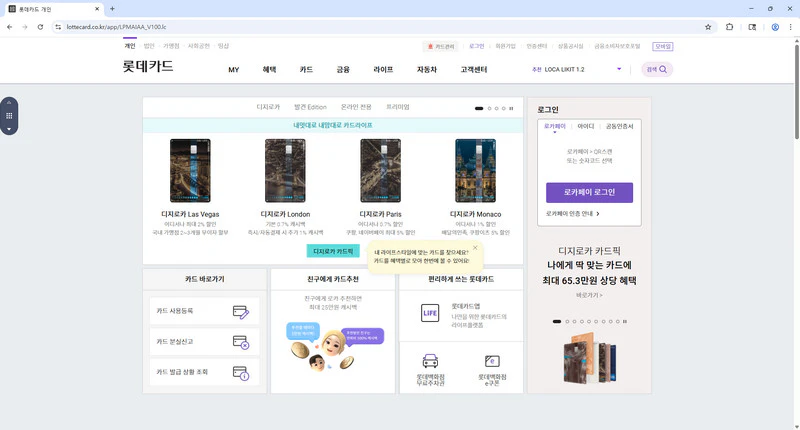Open a new browser tab

coord(112,9)
